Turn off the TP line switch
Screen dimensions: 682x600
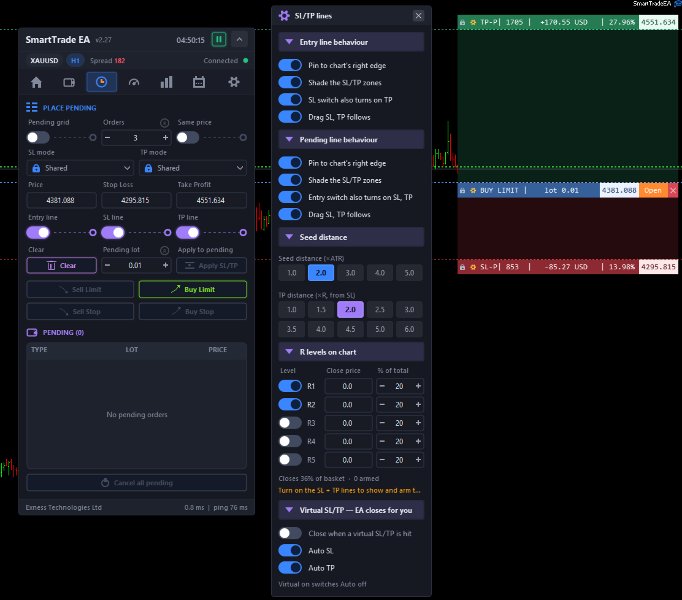point(188,233)
